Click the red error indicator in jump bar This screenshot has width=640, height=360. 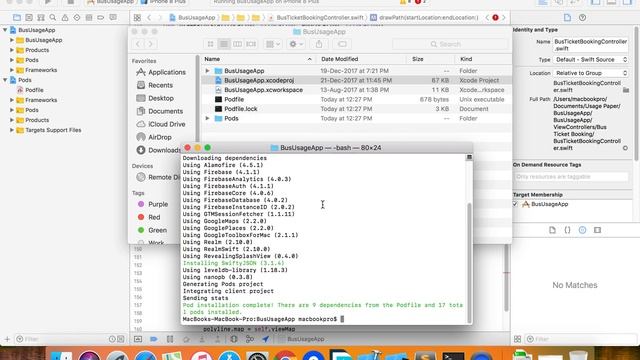(x=495, y=18)
